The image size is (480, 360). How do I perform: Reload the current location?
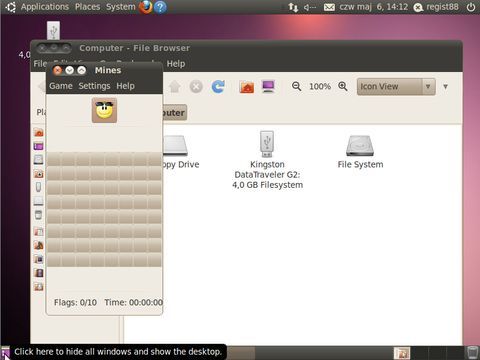(x=218, y=87)
